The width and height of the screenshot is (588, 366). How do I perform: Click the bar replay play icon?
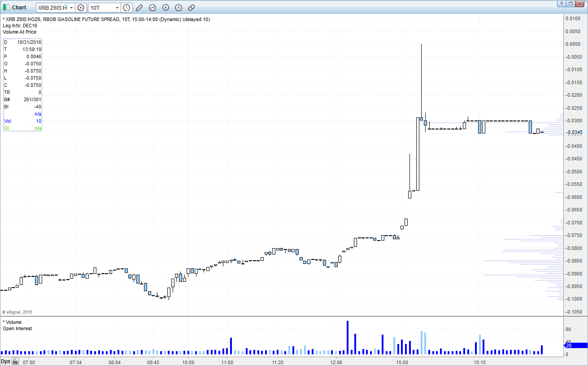(x=166, y=8)
